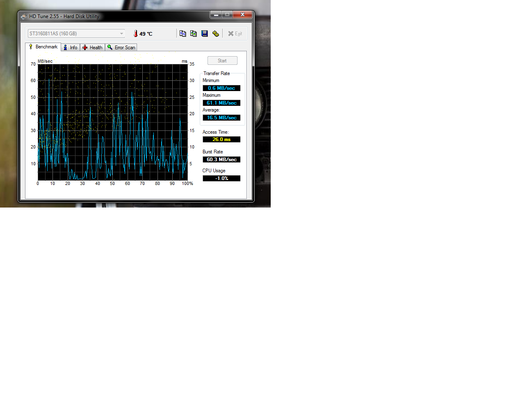Click the MB/sec axis label
This screenshot has height=420, width=525.
pos(45,61)
